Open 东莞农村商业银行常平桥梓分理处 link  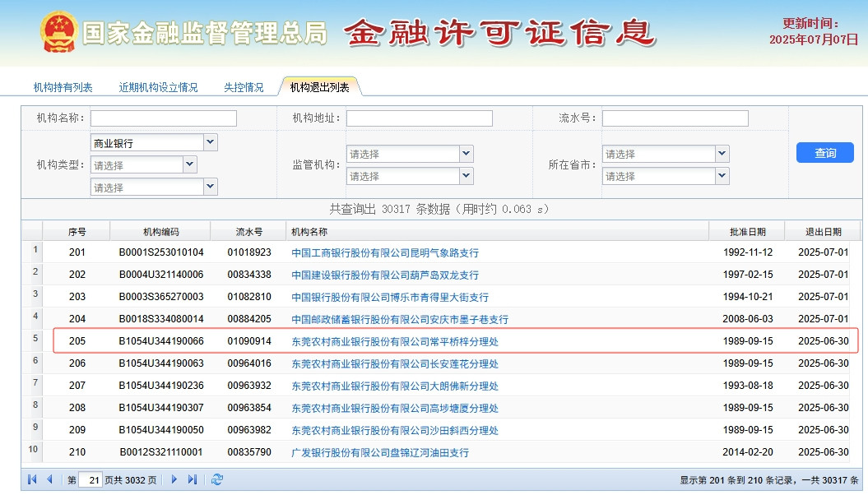(x=395, y=341)
